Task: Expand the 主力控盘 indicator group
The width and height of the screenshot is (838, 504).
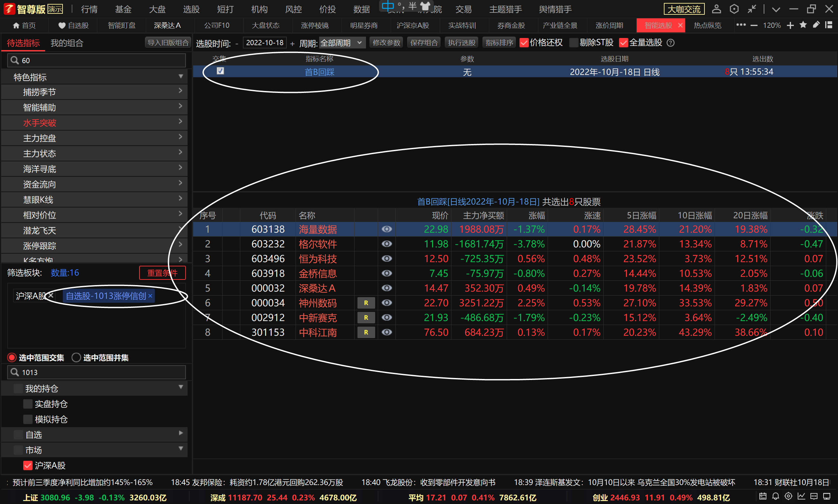Action: 180,137
